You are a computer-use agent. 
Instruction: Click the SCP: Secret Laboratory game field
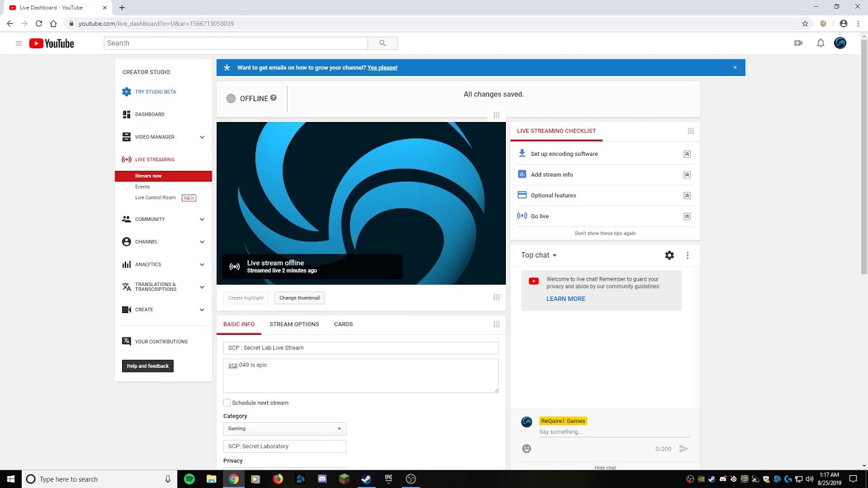[285, 447]
